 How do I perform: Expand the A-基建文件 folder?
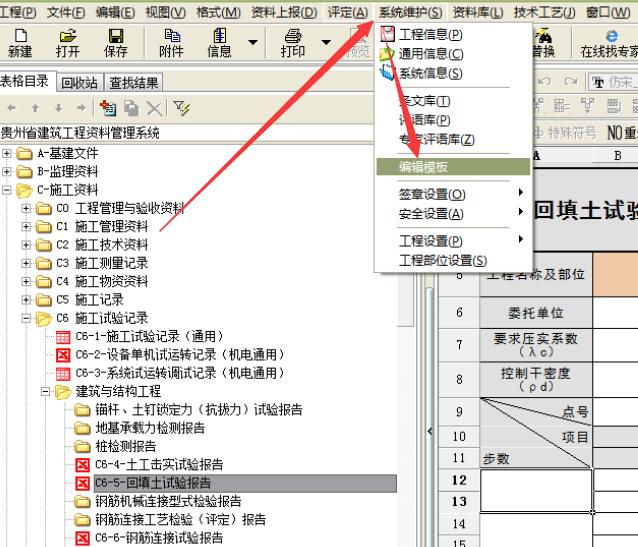(x=7, y=153)
